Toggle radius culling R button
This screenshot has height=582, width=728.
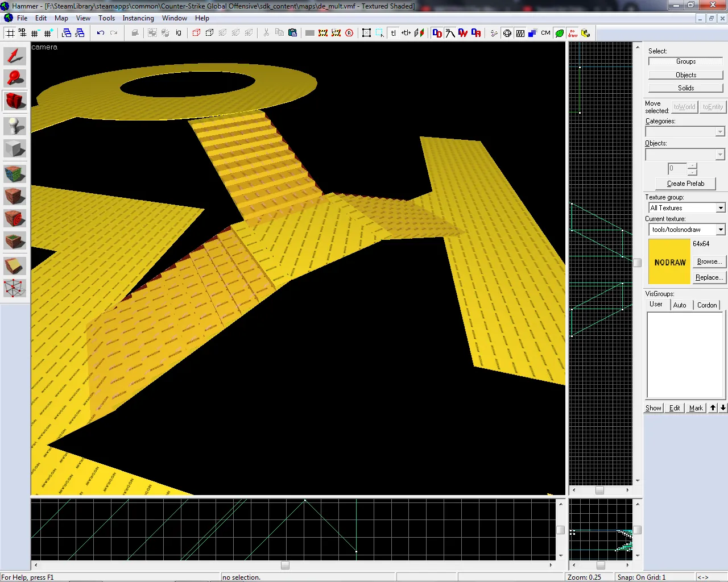(349, 33)
